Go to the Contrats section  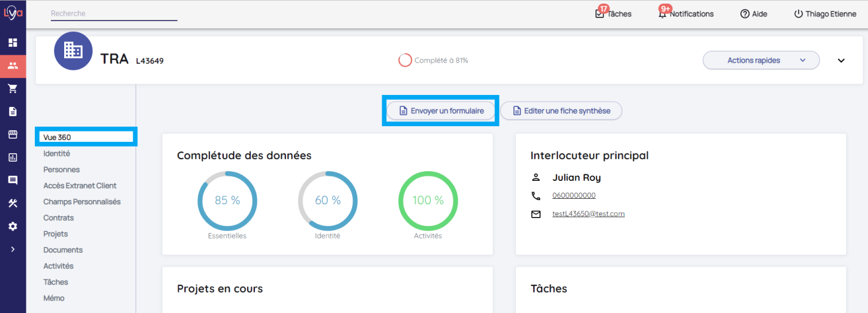point(58,218)
